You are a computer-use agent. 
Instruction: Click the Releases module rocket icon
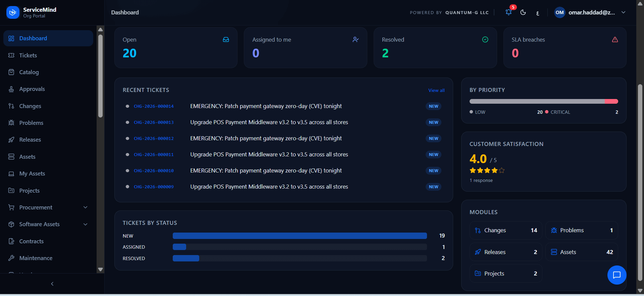pos(478,252)
